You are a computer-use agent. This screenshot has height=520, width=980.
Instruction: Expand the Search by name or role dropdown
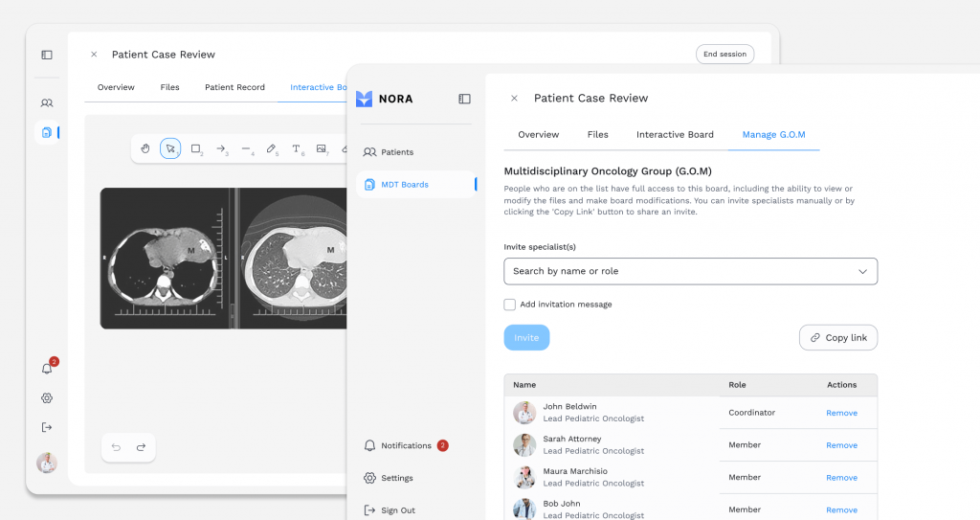[x=691, y=272]
